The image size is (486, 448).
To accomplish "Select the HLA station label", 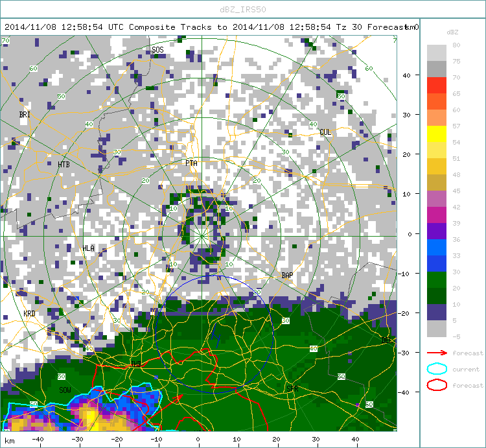I will (88, 248).
